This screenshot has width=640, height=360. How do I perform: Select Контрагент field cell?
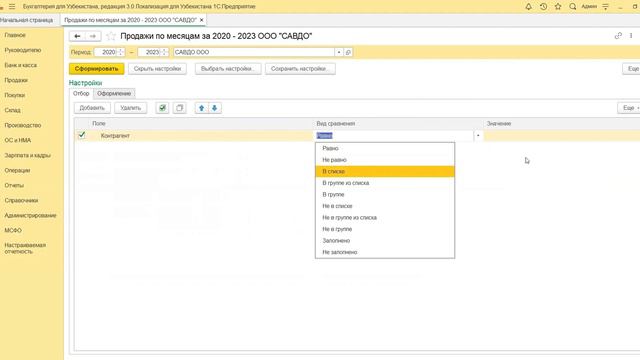(202, 136)
